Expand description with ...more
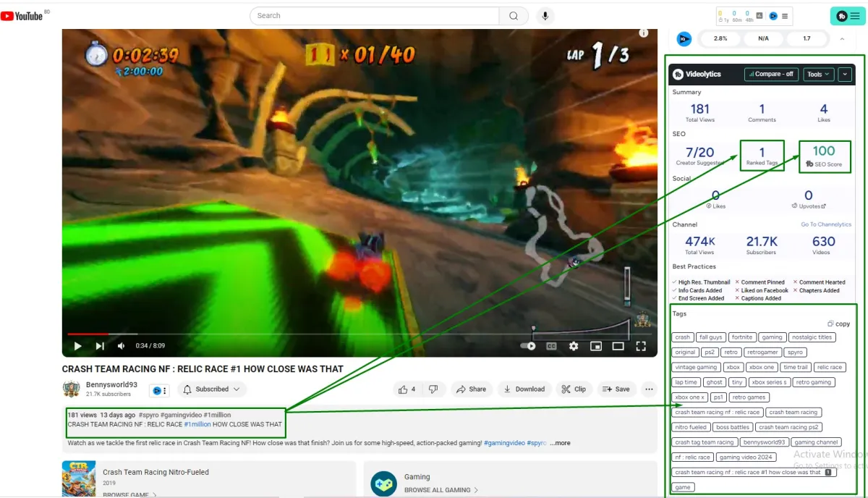The image size is (868, 498). [560, 443]
